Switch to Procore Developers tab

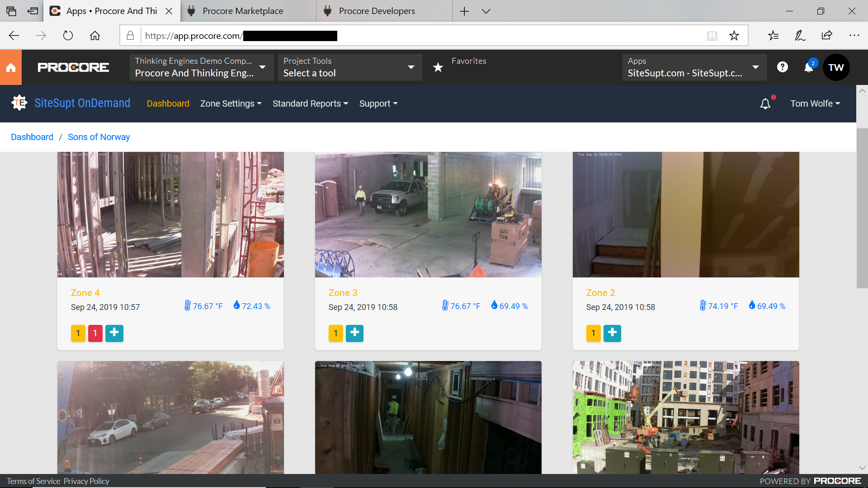[384, 11]
